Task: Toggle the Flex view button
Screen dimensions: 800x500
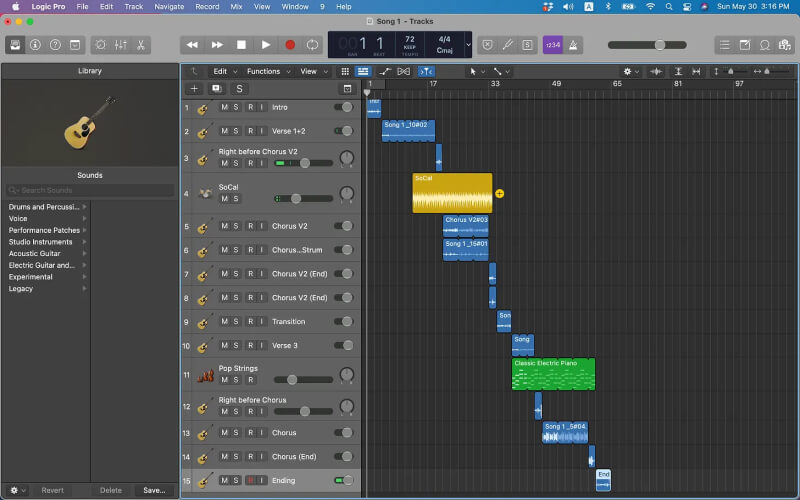Action: pos(403,71)
